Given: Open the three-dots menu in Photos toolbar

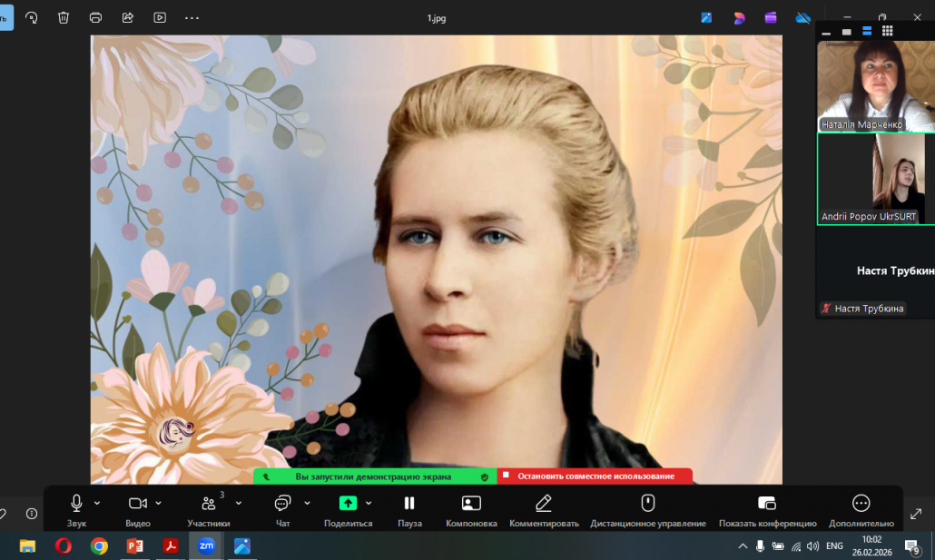Looking at the screenshot, I should pos(192,17).
